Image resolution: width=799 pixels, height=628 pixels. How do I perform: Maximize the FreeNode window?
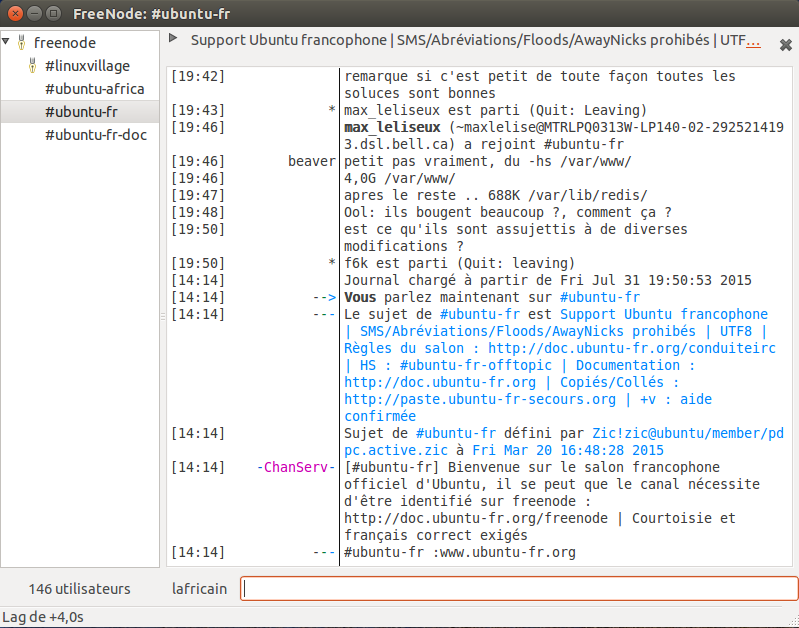coord(53,13)
